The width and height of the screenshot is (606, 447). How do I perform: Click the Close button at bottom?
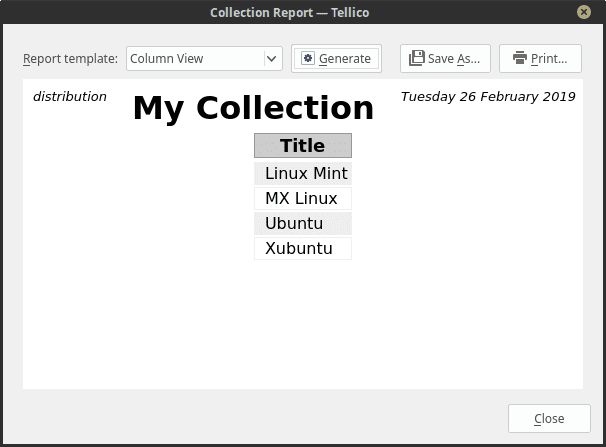549,418
